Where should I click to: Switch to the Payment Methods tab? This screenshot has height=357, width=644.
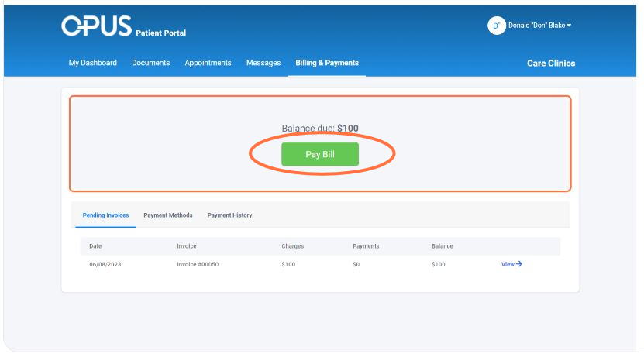[x=168, y=215]
